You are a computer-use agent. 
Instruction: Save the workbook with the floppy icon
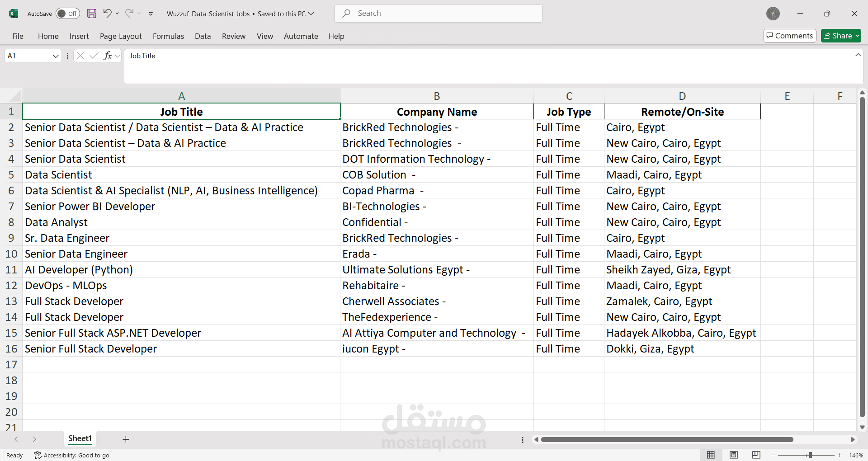[92, 14]
